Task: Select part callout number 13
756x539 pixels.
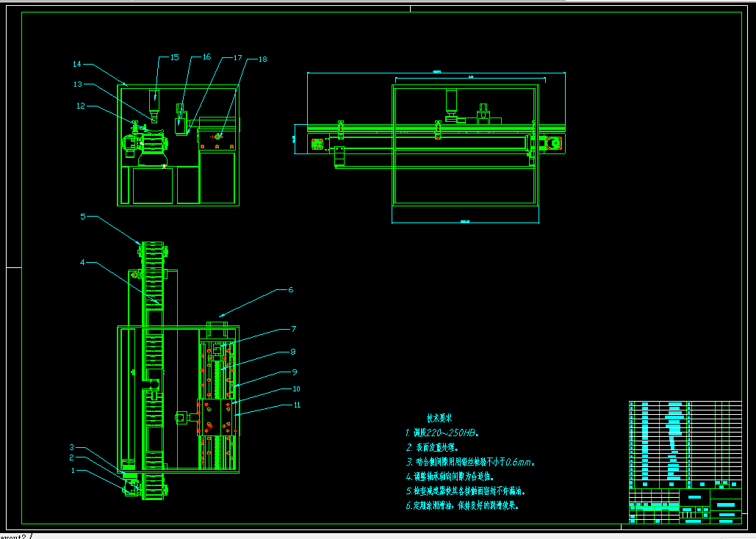Action: [78, 84]
